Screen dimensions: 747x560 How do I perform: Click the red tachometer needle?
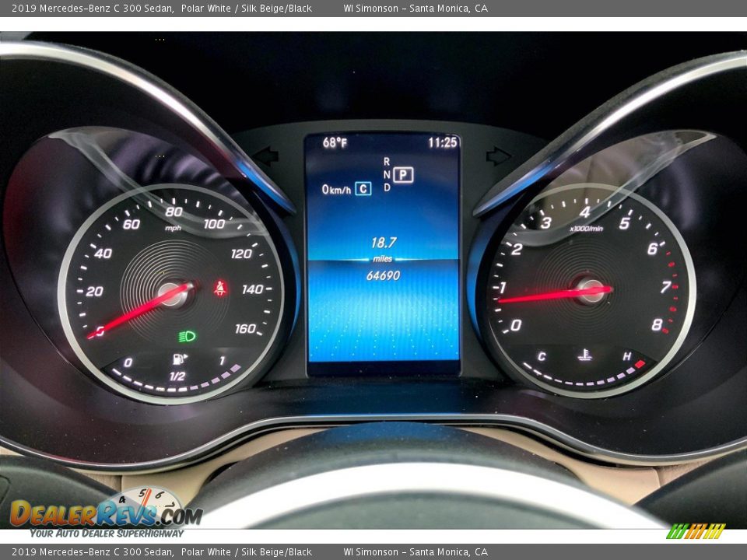[554, 295]
